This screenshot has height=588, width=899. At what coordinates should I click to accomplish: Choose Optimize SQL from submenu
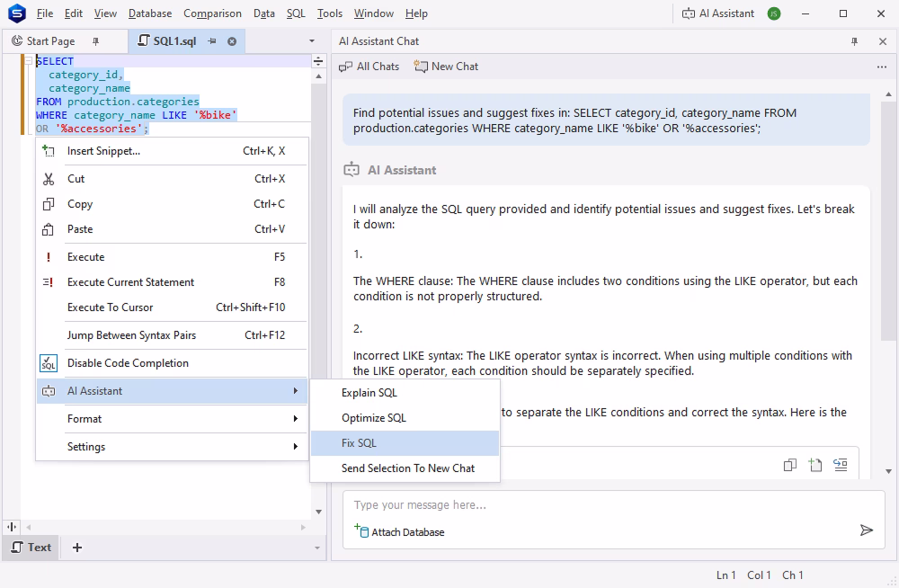[x=405, y=418]
